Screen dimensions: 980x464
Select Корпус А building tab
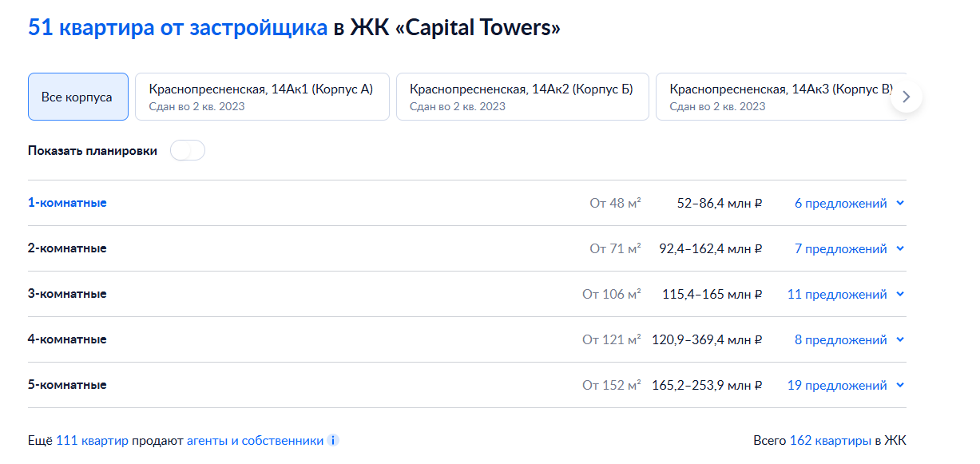pos(261,97)
